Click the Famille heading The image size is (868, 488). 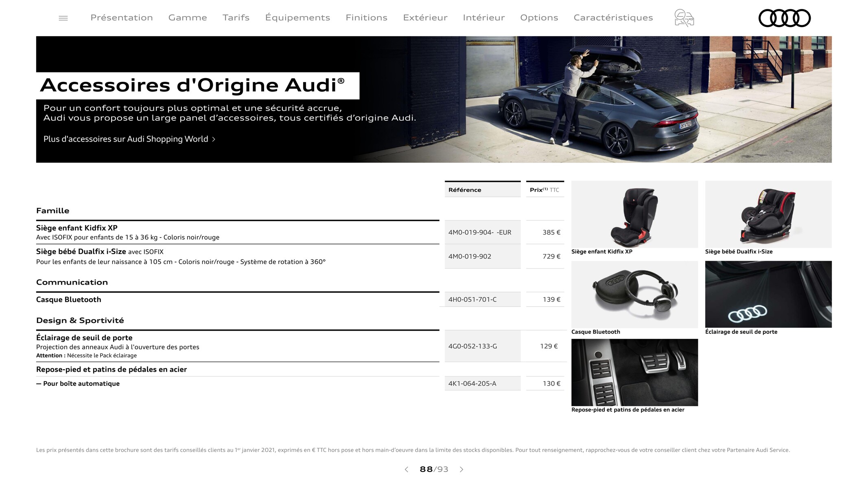point(53,211)
